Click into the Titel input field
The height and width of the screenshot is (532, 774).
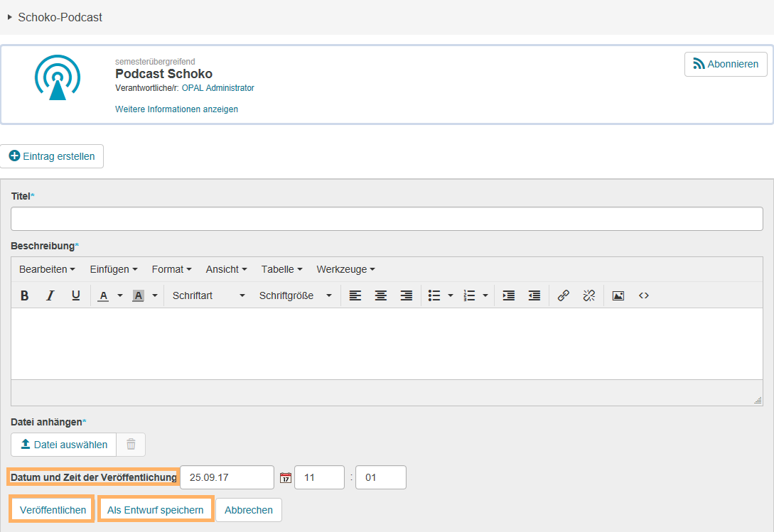pyautogui.click(x=387, y=219)
